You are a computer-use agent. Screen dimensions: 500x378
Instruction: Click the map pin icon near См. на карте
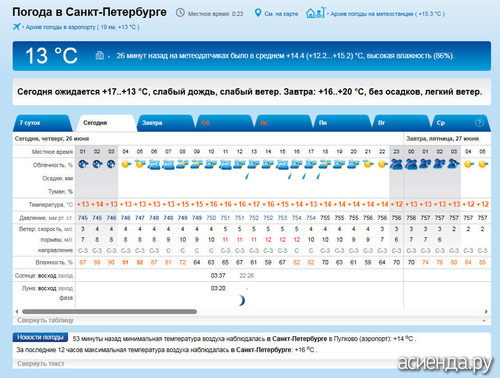(x=258, y=13)
